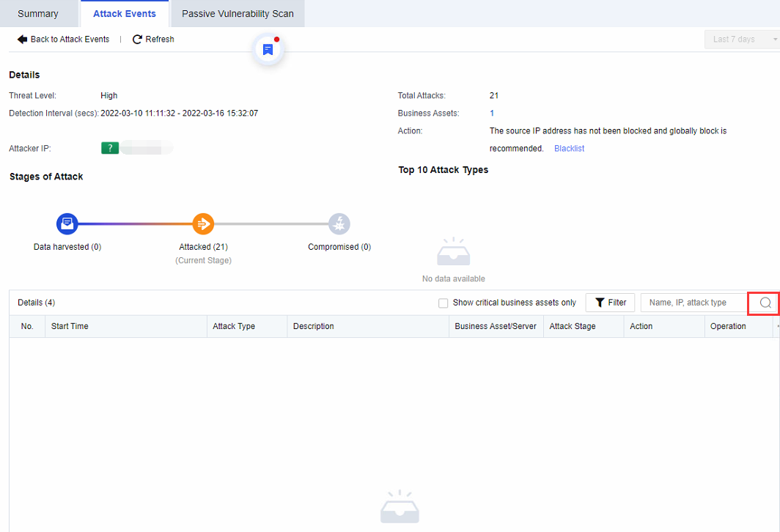
Task: Open the Filter options
Action: coord(610,303)
